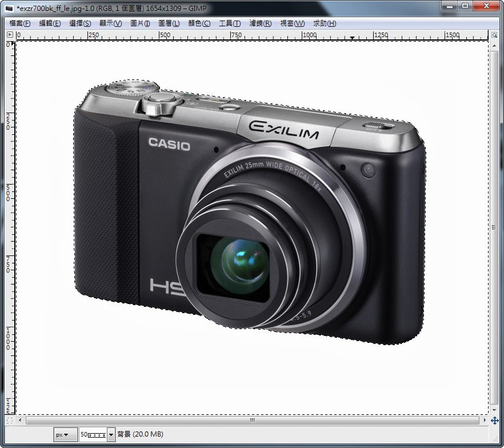This screenshot has width=504, height=448.
Task: Open the px unit dropdown
Action: point(65,434)
